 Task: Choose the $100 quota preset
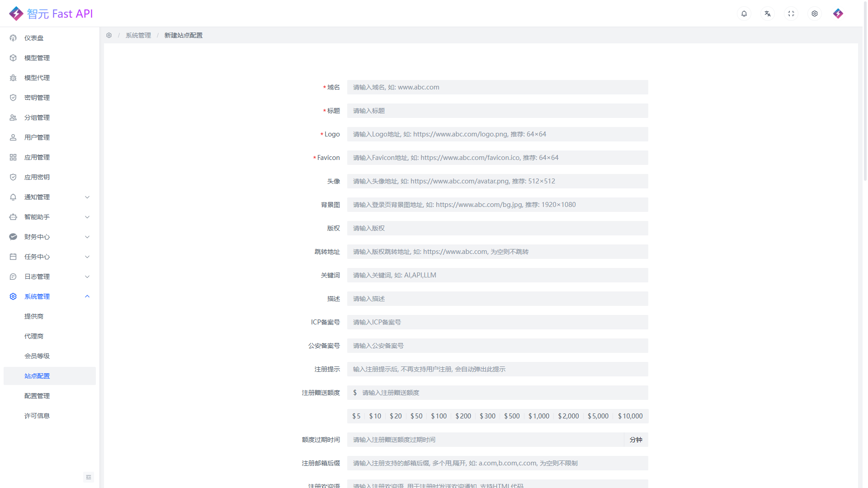439,416
